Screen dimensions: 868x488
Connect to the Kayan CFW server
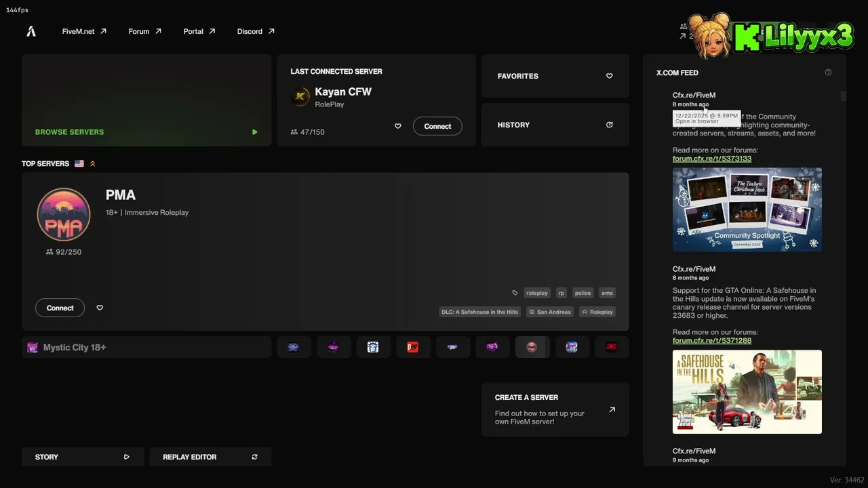pos(437,126)
